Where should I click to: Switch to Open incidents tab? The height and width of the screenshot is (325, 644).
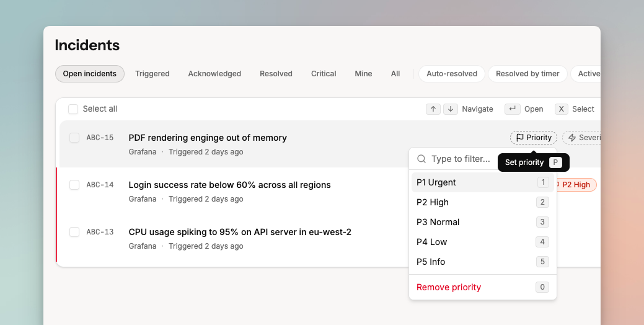[89, 74]
